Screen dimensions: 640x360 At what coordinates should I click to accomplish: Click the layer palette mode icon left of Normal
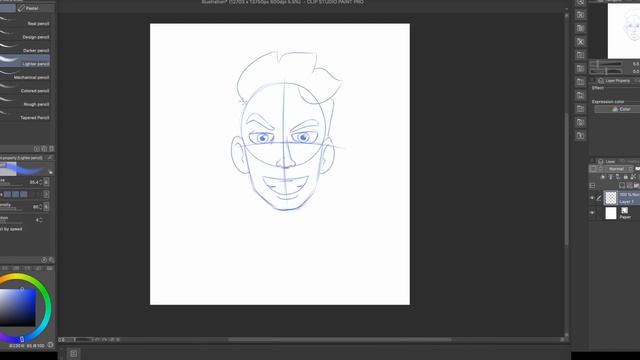click(x=593, y=169)
